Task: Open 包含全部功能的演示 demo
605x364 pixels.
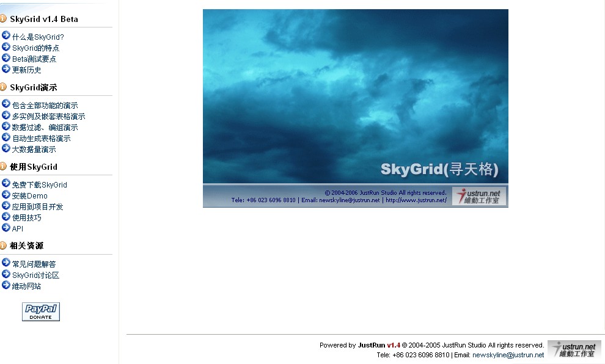Action: pos(45,105)
